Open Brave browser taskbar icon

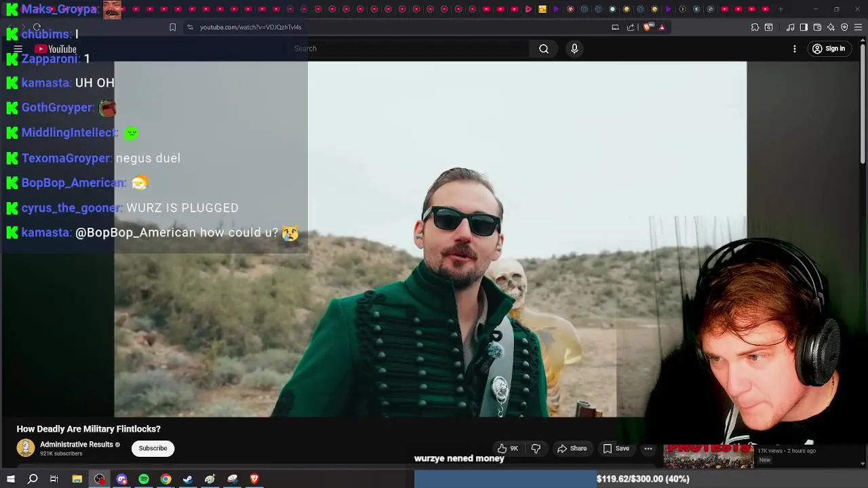254,479
